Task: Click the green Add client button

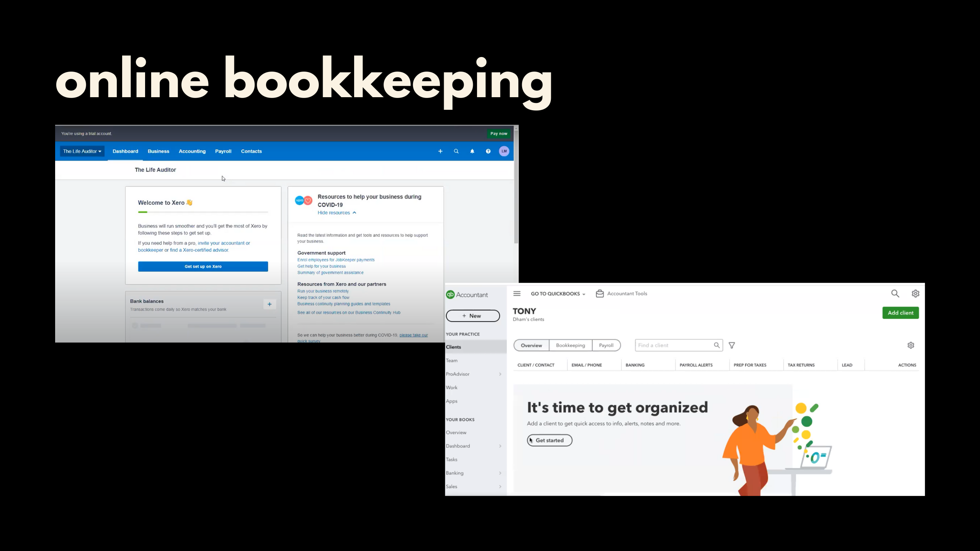Action: coord(900,313)
